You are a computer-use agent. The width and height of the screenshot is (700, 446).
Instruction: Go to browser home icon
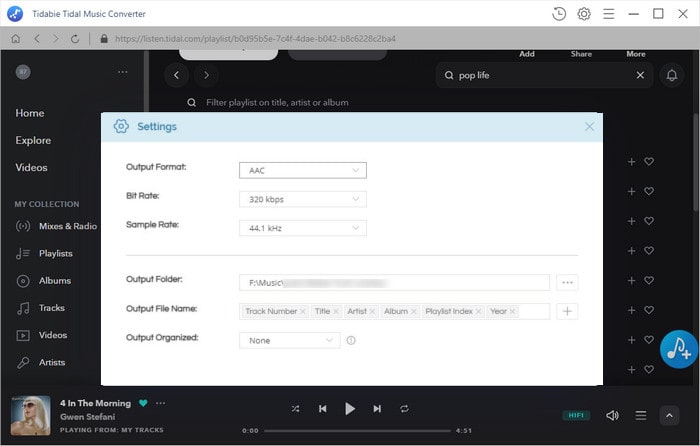tap(16, 39)
